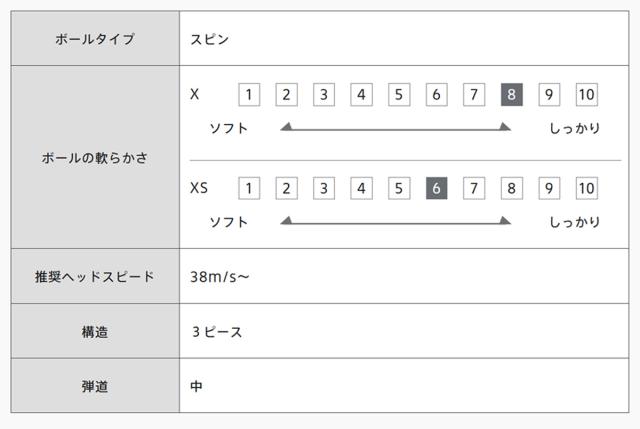This screenshot has width=640, height=429.
Task: Choose box 10 in the X softness row
Action: click(586, 95)
